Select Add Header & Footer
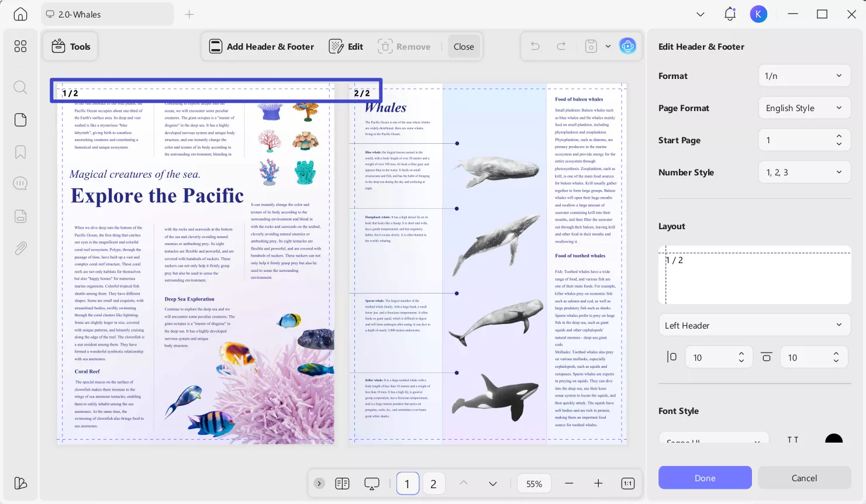Viewport: 866px width, 504px height. [262, 47]
